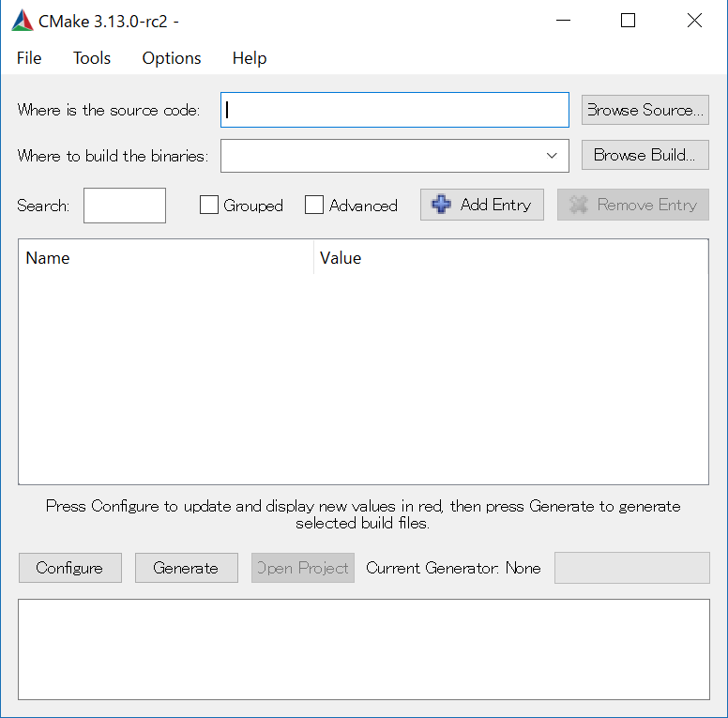Click Browse Build button
Screen dimensions: 728x718
[645, 155]
